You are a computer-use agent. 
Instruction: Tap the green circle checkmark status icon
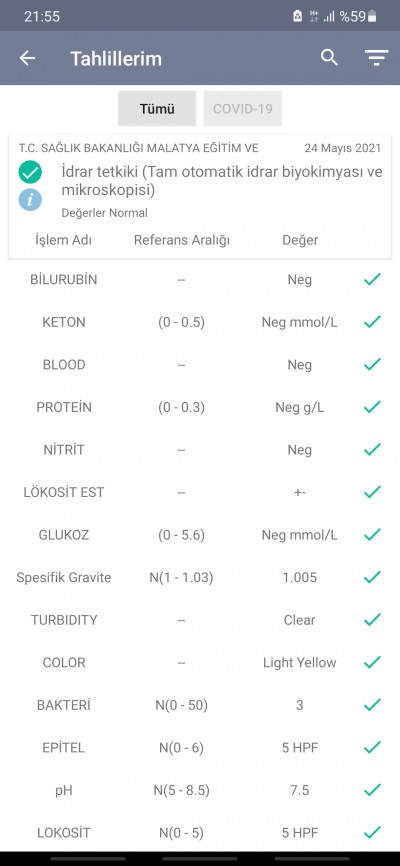30,172
